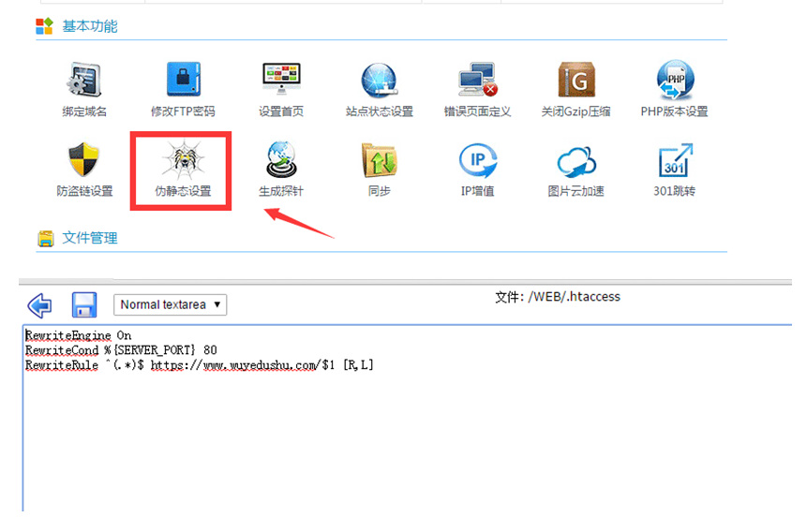Image resolution: width=807 pixels, height=532 pixels.
Task: Open the 绑定域名 domain binding icon
Action: [x=84, y=80]
